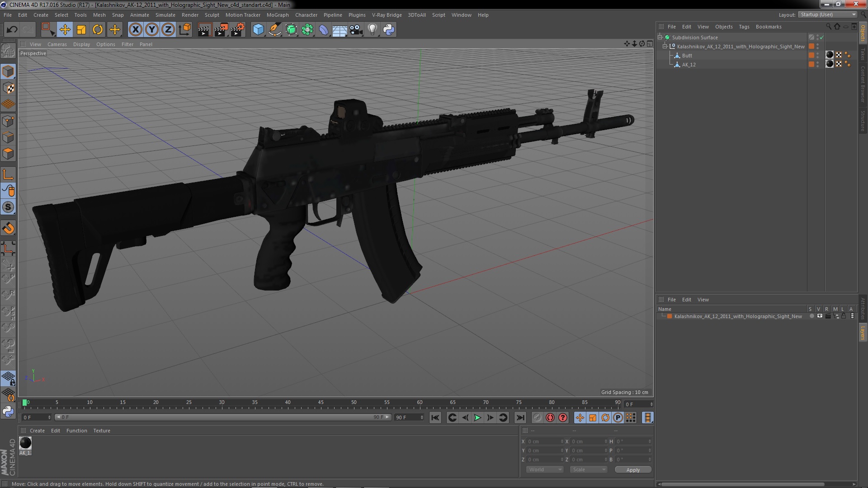
Task: Toggle viewport maximize icon
Action: (650, 44)
